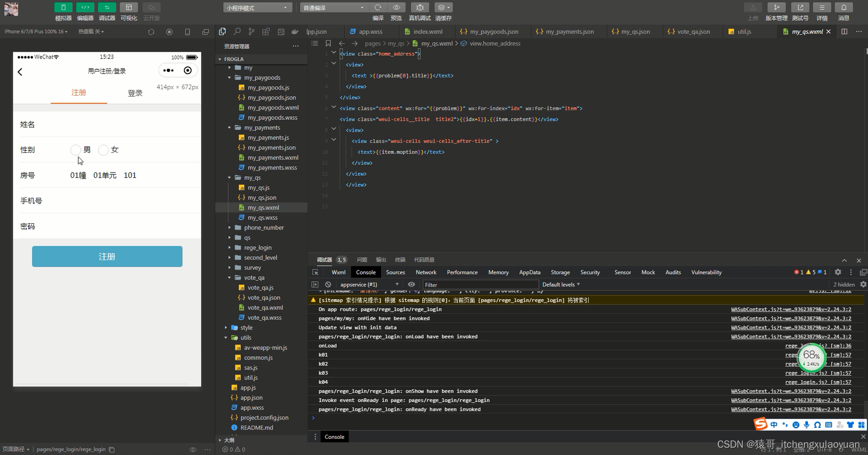
Task: Open the extensions icon in editor sidebar
Action: [x=266, y=31]
